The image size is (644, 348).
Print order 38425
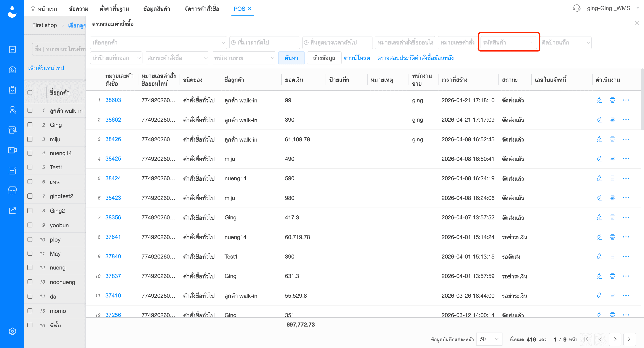click(x=612, y=159)
